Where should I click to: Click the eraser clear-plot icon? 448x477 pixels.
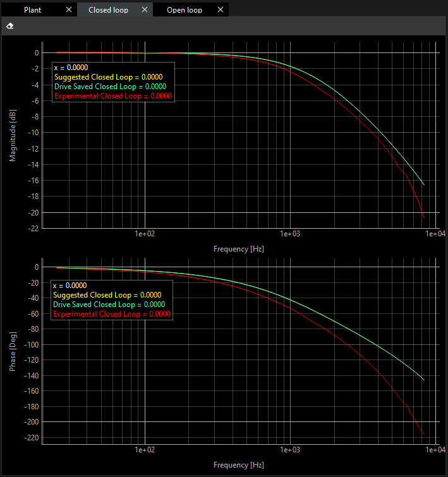click(10, 26)
